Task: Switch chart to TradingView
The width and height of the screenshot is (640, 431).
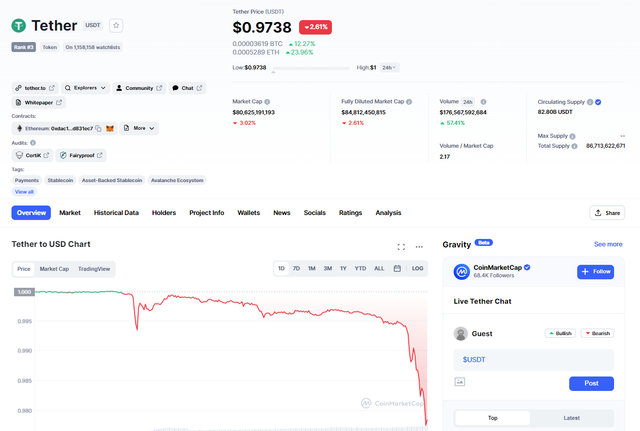Action: 94,269
